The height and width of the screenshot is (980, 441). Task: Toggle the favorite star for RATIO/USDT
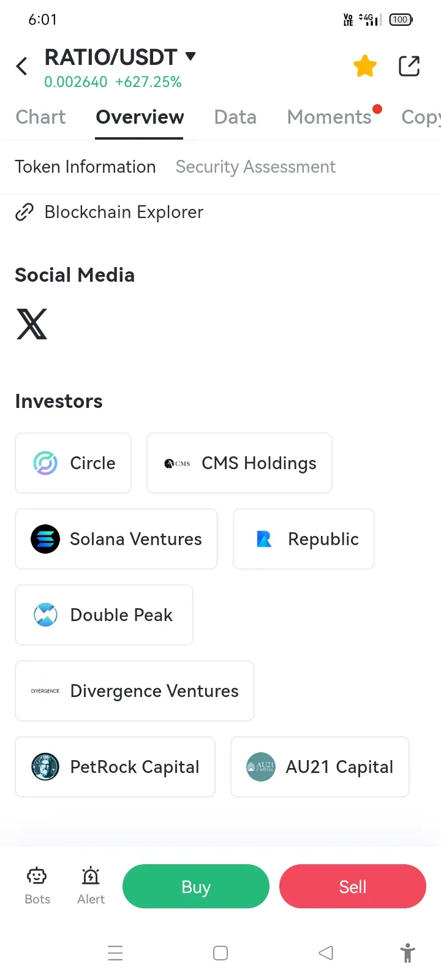tap(365, 66)
